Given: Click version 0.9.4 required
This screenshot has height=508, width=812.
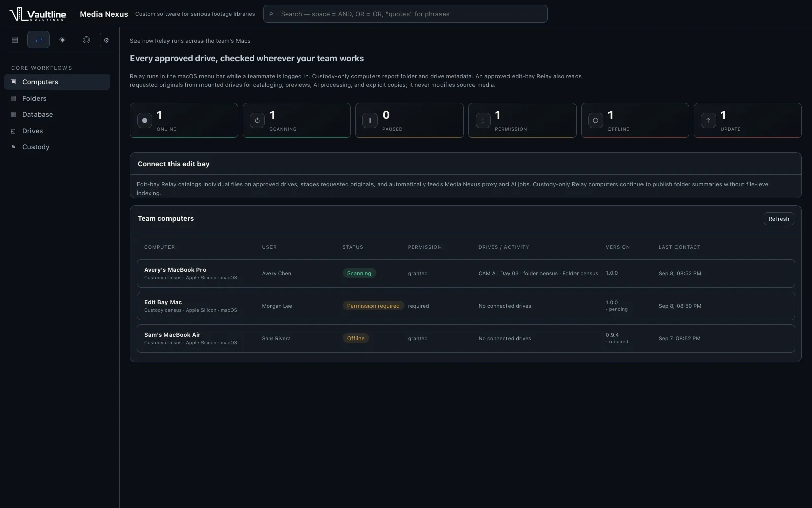Looking at the screenshot, I should 617,338.
